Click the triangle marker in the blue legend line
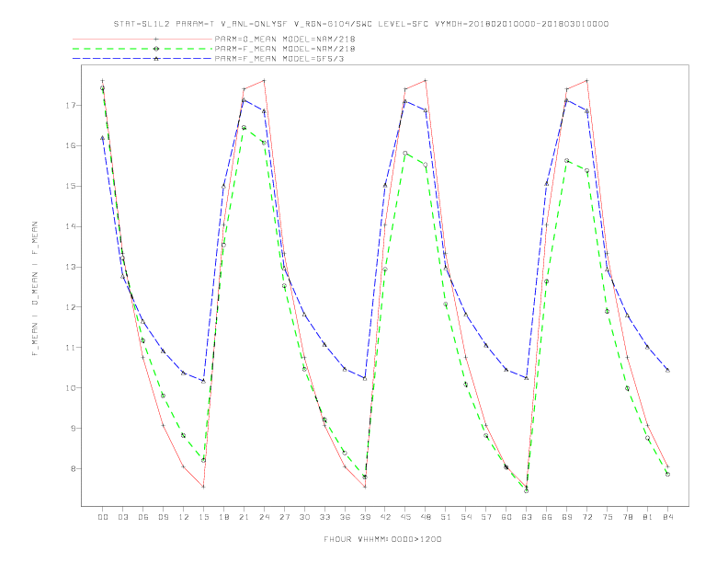 click(156, 59)
